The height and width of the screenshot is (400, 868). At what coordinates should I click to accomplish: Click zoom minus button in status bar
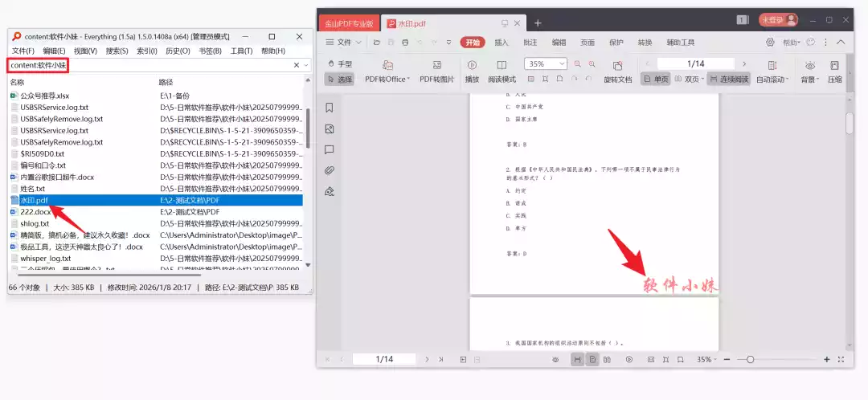click(x=727, y=359)
